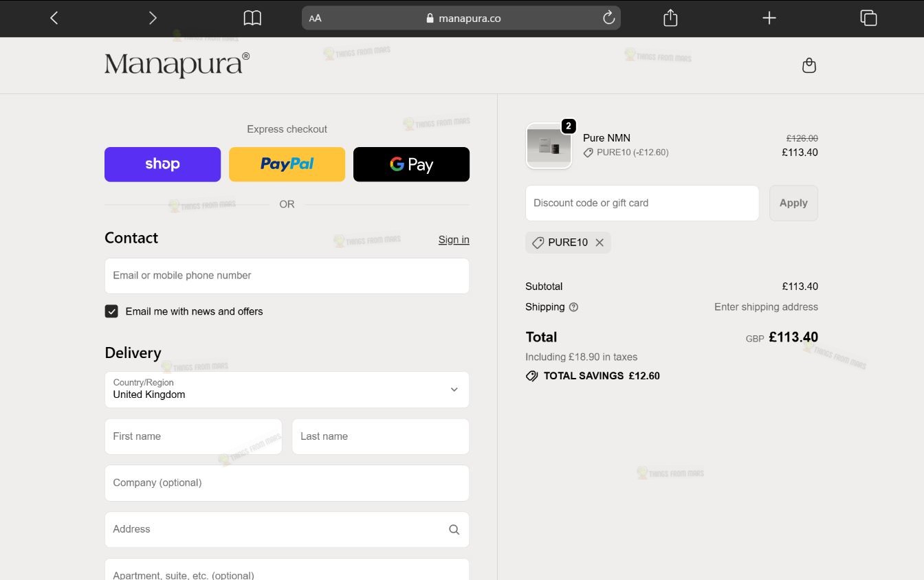
Task: Open the Country/Region dropdown
Action: (x=287, y=390)
